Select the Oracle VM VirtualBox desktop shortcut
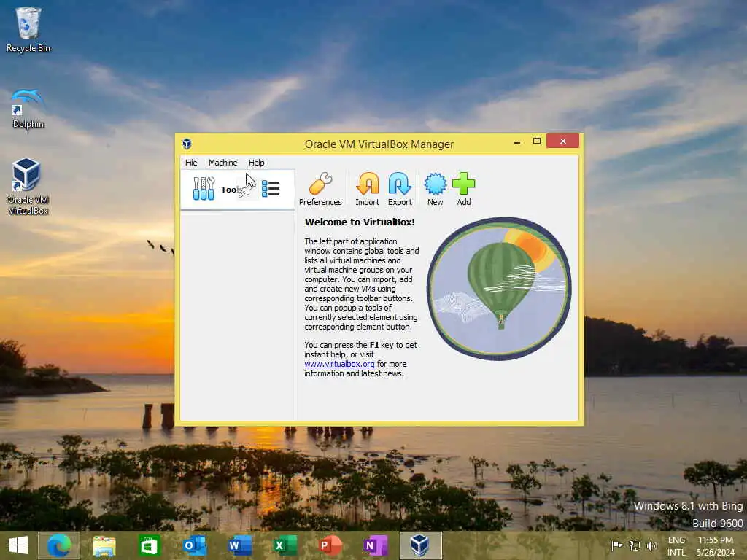 (x=28, y=186)
